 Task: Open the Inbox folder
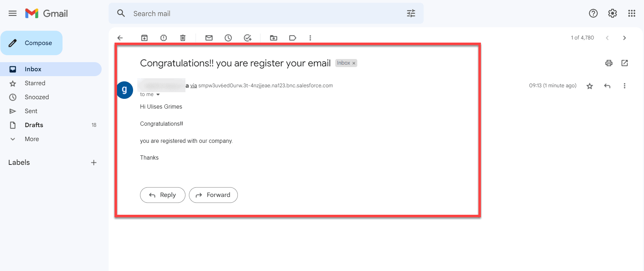tap(51, 69)
